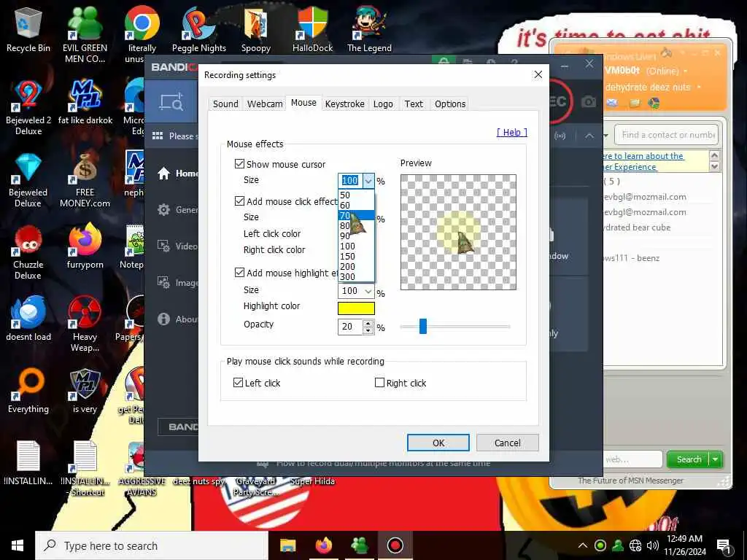Open File Explorer in the taskbar
The height and width of the screenshot is (560, 747).
point(287,545)
